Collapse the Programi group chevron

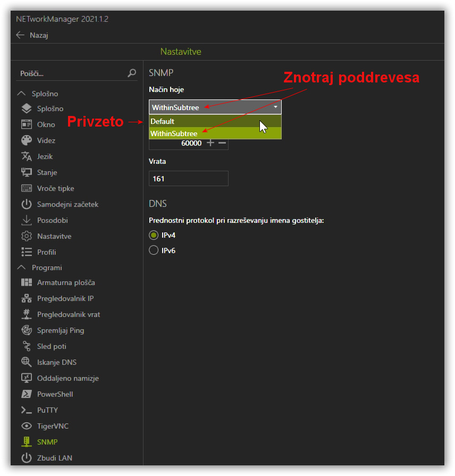tap(21, 267)
